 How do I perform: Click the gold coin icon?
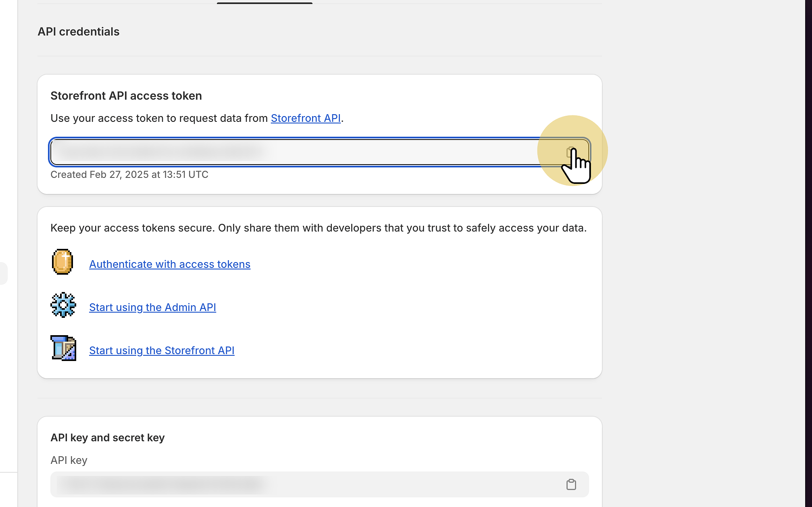coord(62,262)
